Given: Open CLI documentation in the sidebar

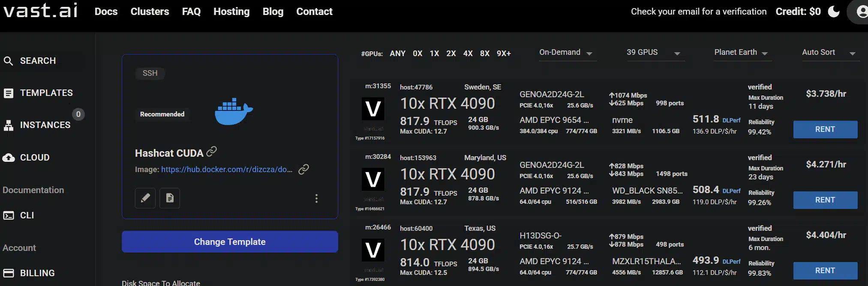Looking at the screenshot, I should (27, 215).
